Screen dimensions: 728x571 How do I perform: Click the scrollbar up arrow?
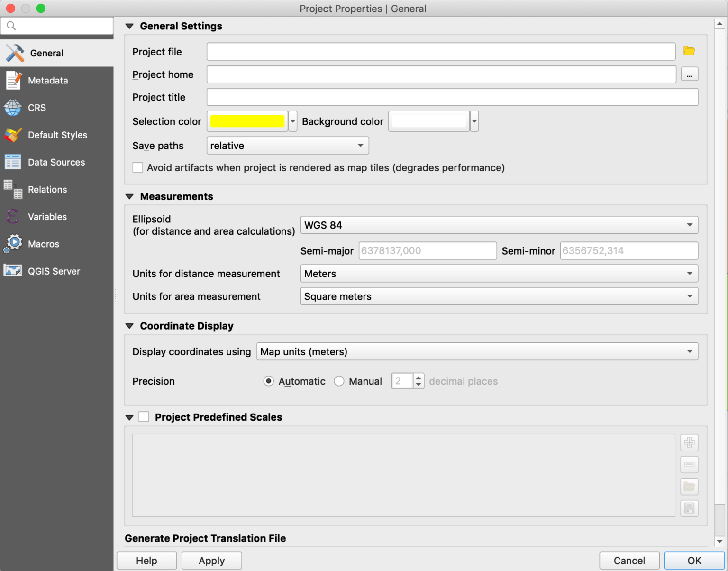click(719, 23)
